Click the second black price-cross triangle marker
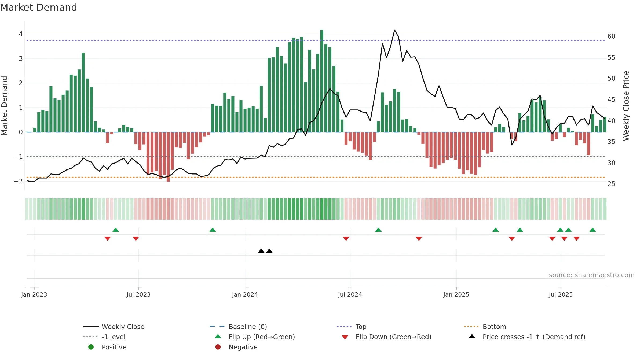Image resolution: width=644 pixels, height=362 pixels. click(x=269, y=251)
